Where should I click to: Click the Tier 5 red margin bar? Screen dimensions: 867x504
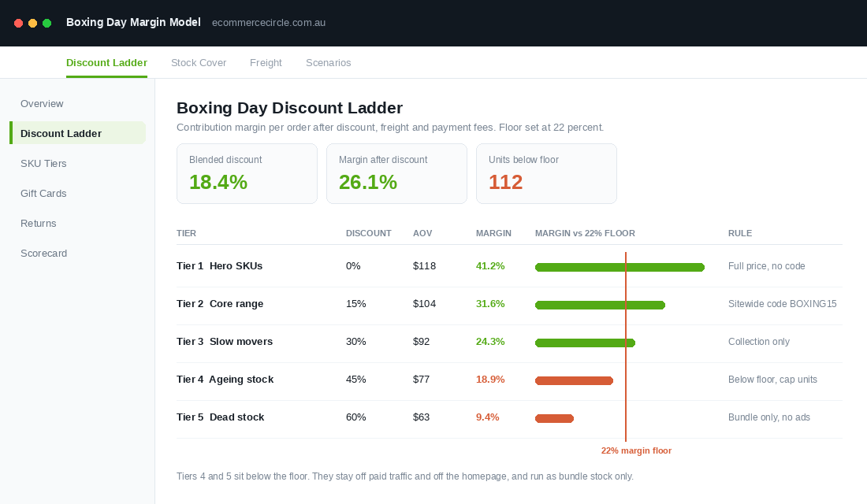(x=555, y=418)
